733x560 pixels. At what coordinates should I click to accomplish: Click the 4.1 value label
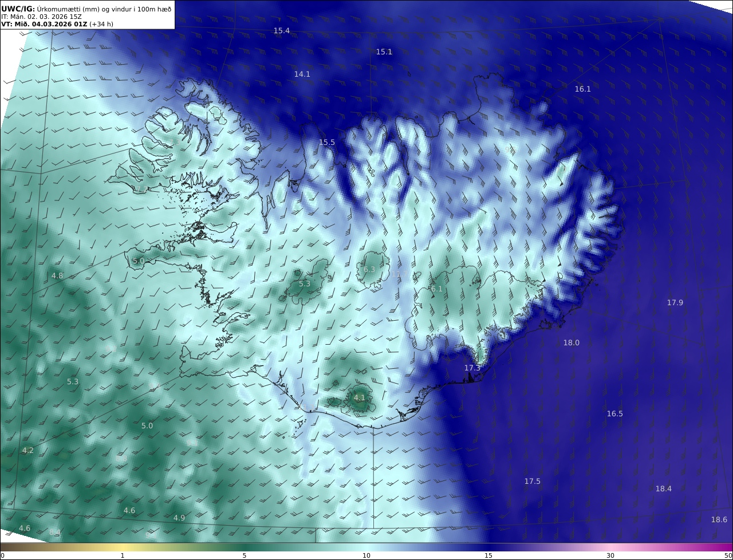point(359,397)
